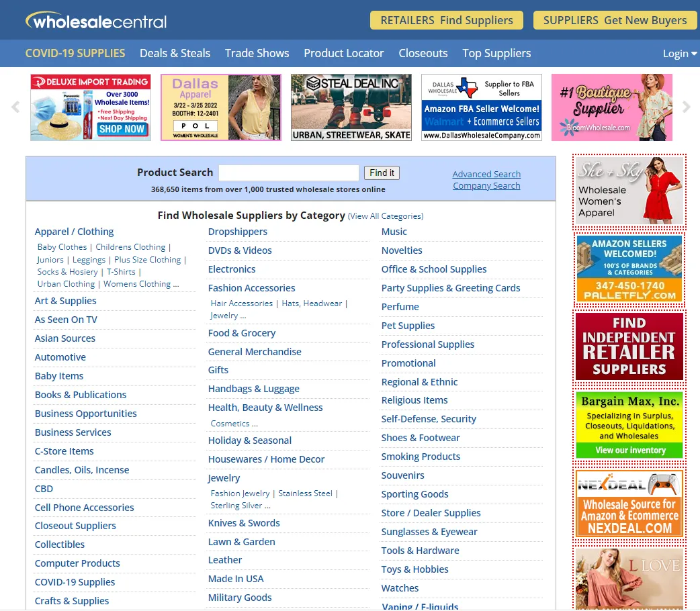Click the PalletFly Amazon sellers ad

[x=629, y=268]
